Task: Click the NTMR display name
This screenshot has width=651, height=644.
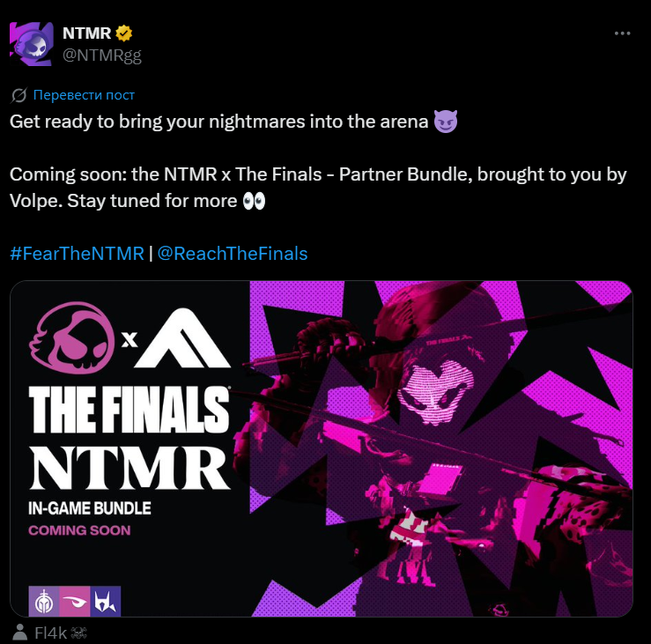Action: point(87,33)
